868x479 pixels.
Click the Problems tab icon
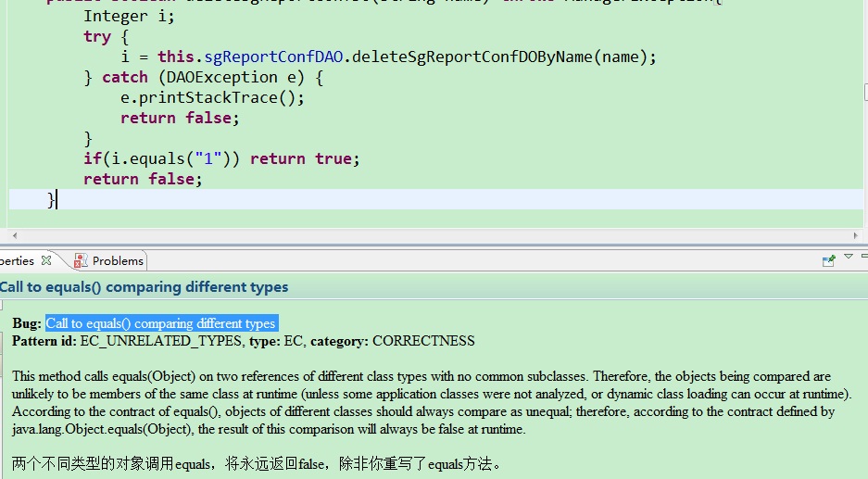pos(81,261)
